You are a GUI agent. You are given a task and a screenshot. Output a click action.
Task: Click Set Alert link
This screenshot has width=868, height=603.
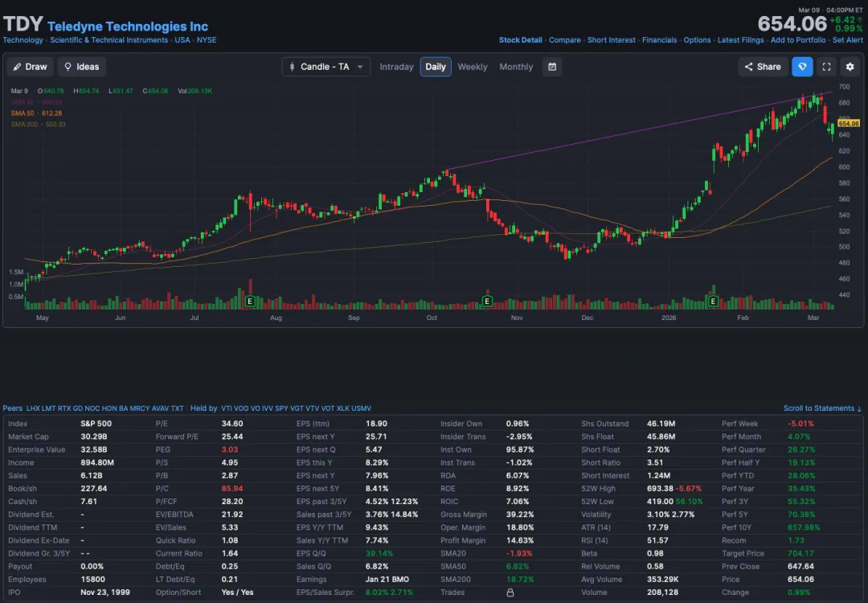(x=848, y=40)
